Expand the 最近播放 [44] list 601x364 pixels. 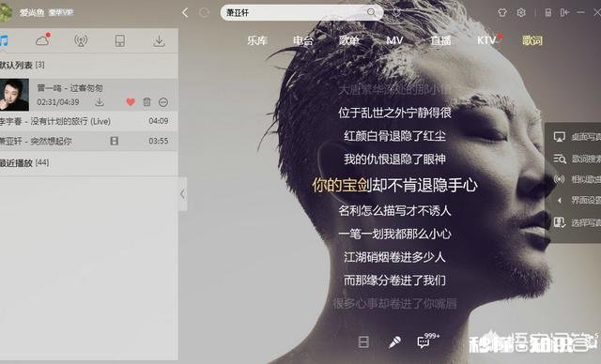(24, 163)
